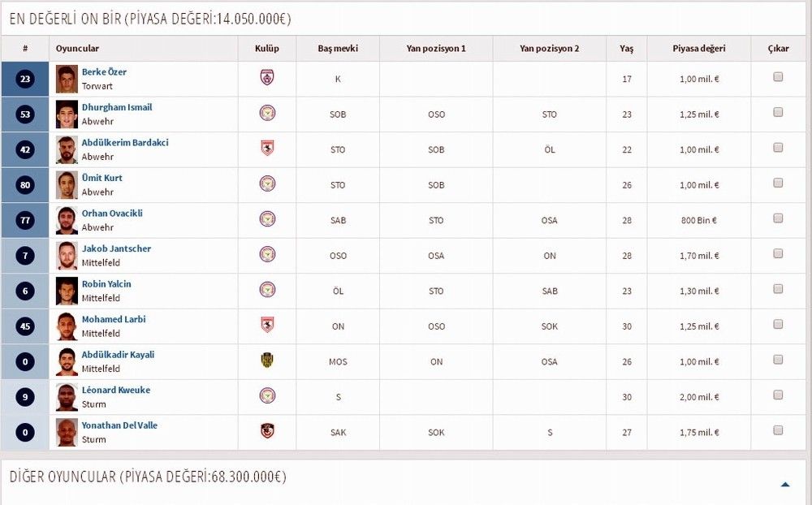Image resolution: width=812 pixels, height=505 pixels.
Task: Click the number 9 badge beside Léonard Kweuke
Action: tap(25, 398)
